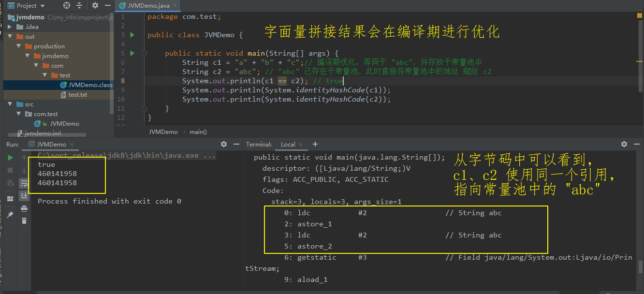The width and height of the screenshot is (644, 294).
Task: Clear console with the trash icon
Action: [x=24, y=221]
